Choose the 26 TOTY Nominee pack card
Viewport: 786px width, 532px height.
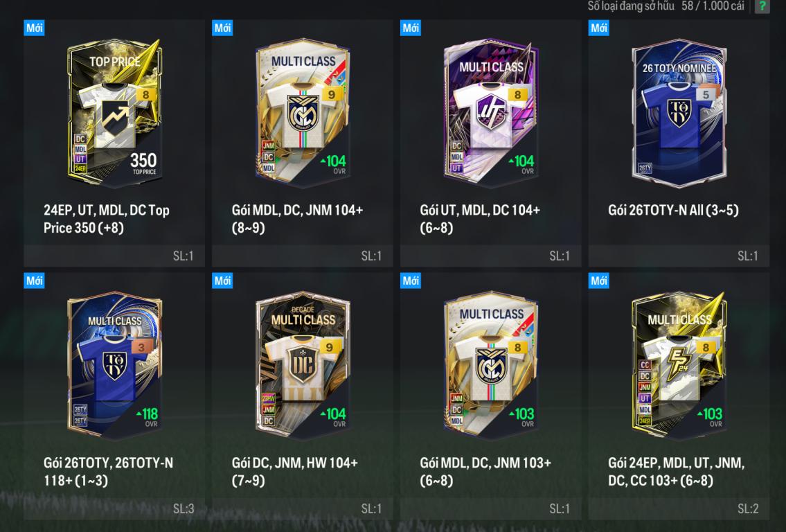point(679,114)
